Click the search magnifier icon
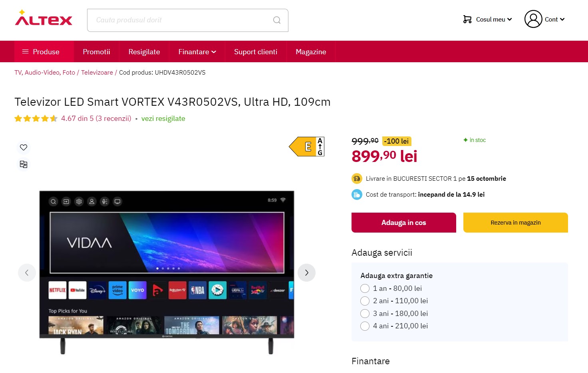 [277, 20]
